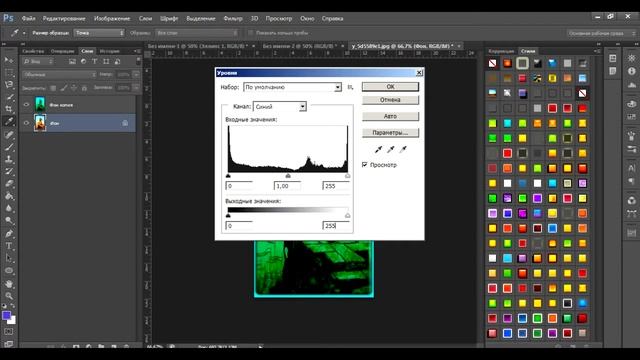Open the workspace switcher dropdown
The image size is (640, 360).
pos(601,33)
